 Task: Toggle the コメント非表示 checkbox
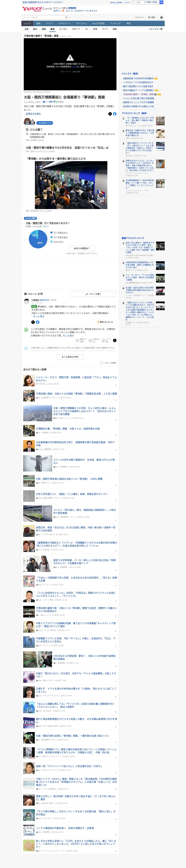102,363
